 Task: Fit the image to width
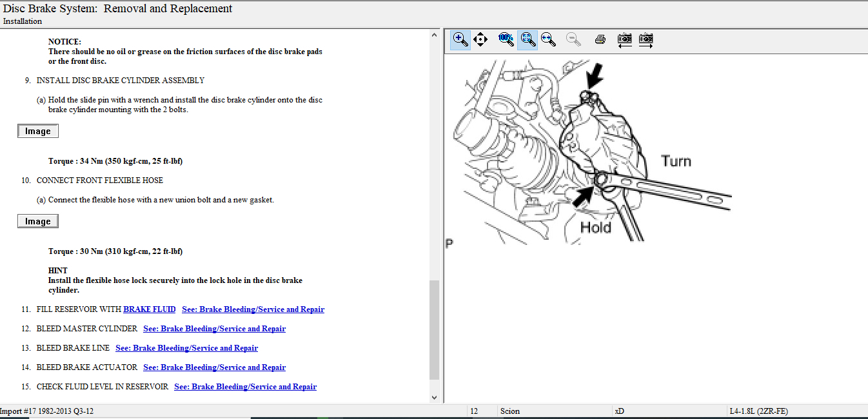click(x=548, y=39)
